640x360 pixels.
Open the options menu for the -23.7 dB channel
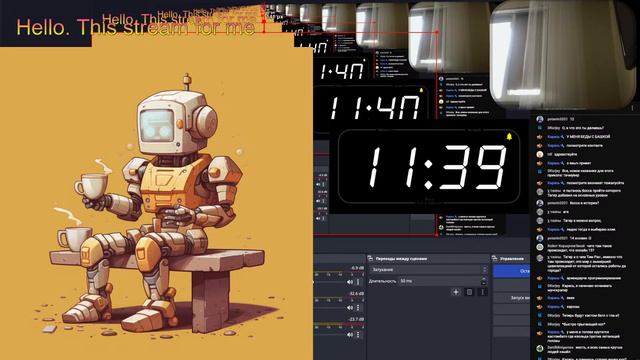tap(358, 334)
